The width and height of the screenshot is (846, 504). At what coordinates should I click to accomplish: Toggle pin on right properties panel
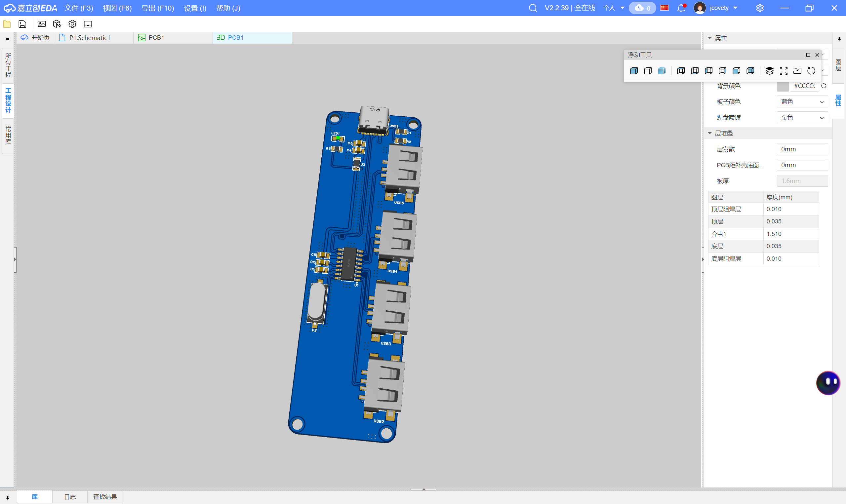839,39
